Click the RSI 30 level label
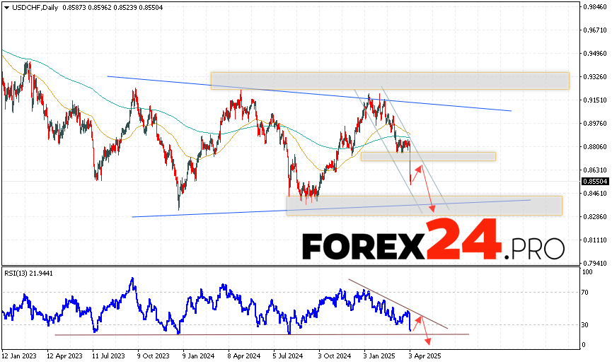 [586, 325]
